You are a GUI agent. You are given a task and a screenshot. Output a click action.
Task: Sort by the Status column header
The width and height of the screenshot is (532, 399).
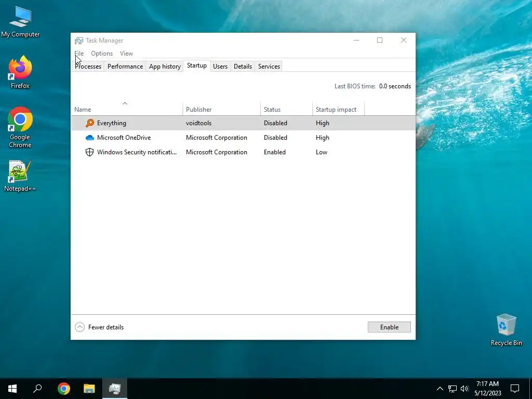coord(286,109)
